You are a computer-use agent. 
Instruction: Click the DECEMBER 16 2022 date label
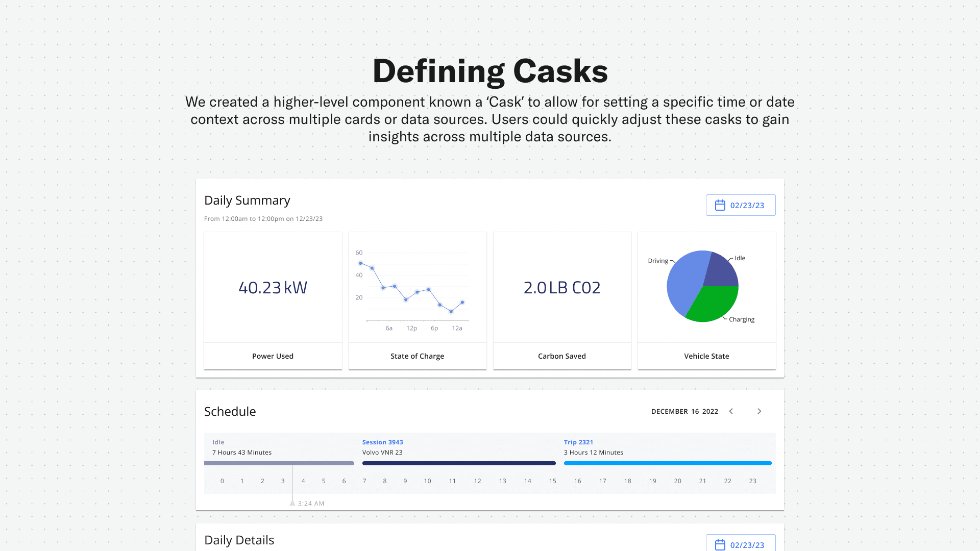[684, 411]
